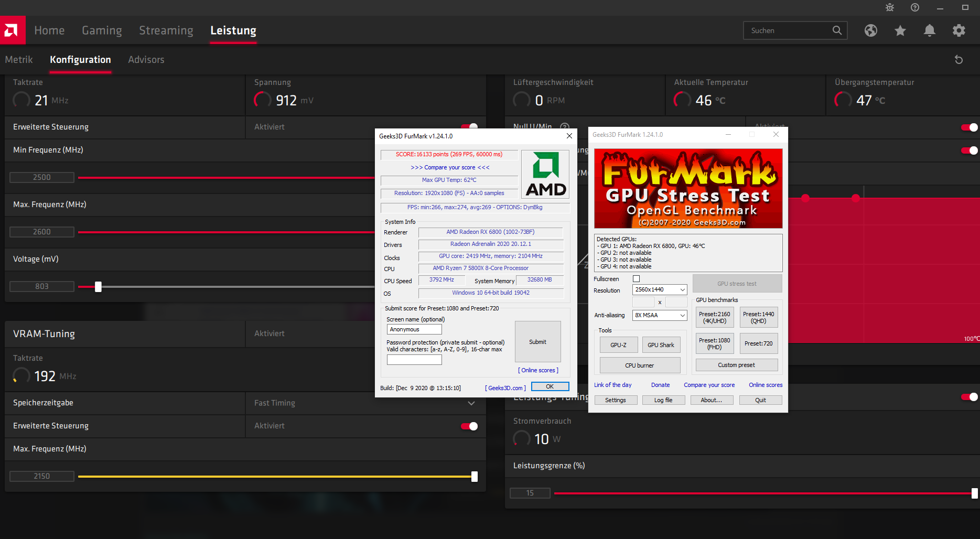Click Compare your score in FurMark main window
The width and height of the screenshot is (980, 539).
(x=709, y=385)
